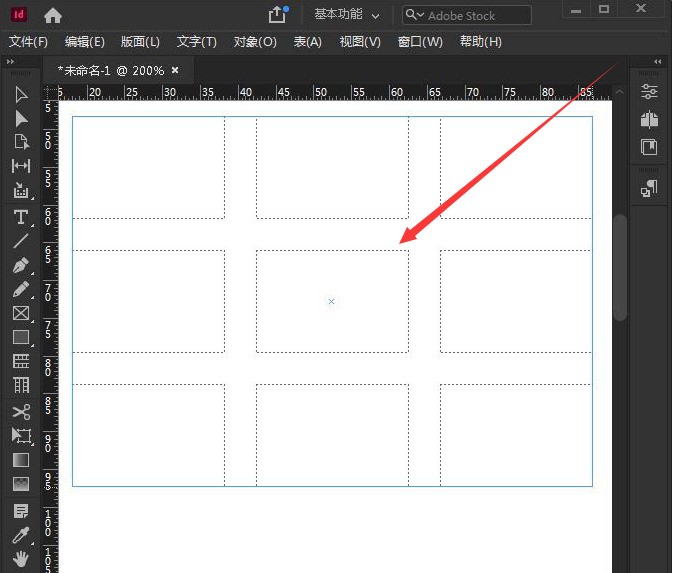Activate the Rectangle Frame tool
The width and height of the screenshot is (673, 573).
click(21, 313)
